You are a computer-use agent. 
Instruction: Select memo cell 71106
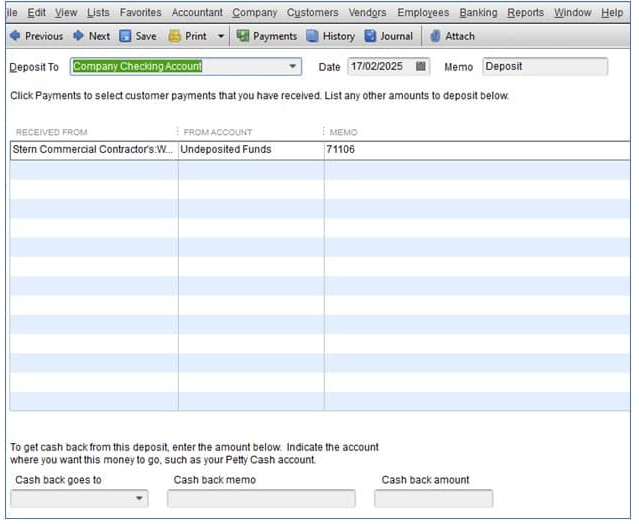click(477, 150)
